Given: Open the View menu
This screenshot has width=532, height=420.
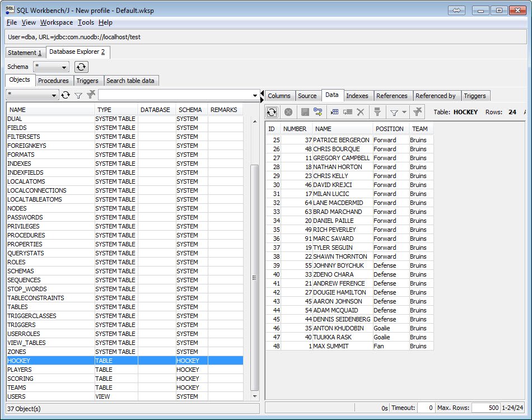Looking at the screenshot, I should [29, 22].
